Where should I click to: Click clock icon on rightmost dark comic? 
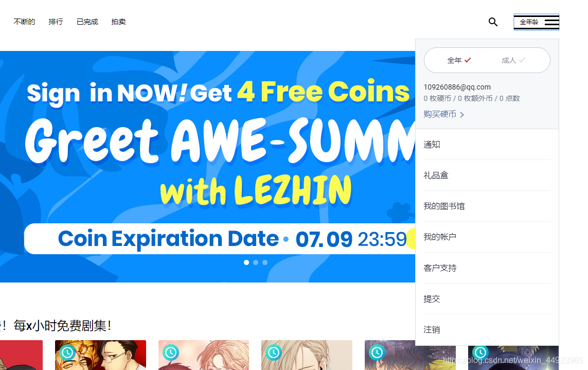click(x=480, y=353)
